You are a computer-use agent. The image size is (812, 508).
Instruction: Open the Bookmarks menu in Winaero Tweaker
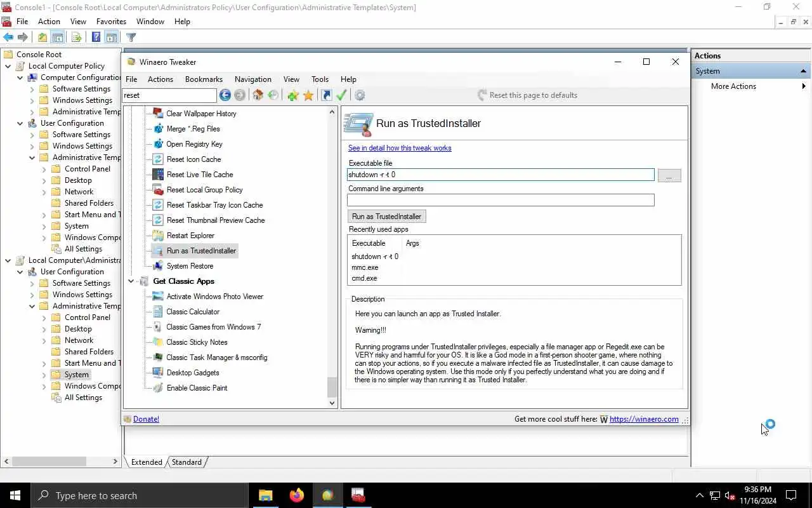pos(204,79)
